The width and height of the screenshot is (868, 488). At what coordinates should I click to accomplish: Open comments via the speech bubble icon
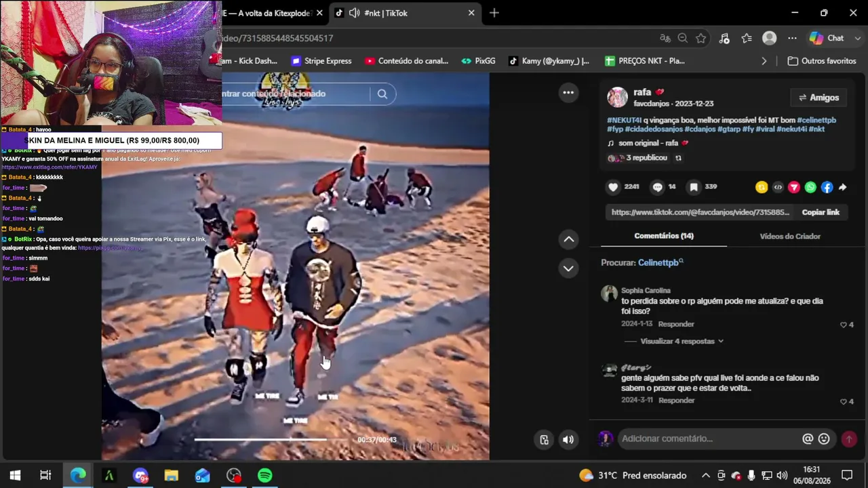point(657,187)
